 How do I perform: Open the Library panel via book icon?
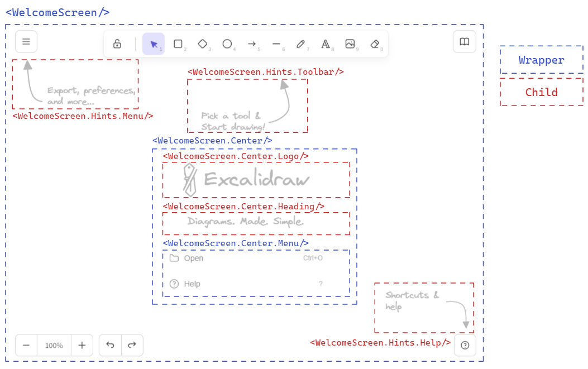point(464,41)
